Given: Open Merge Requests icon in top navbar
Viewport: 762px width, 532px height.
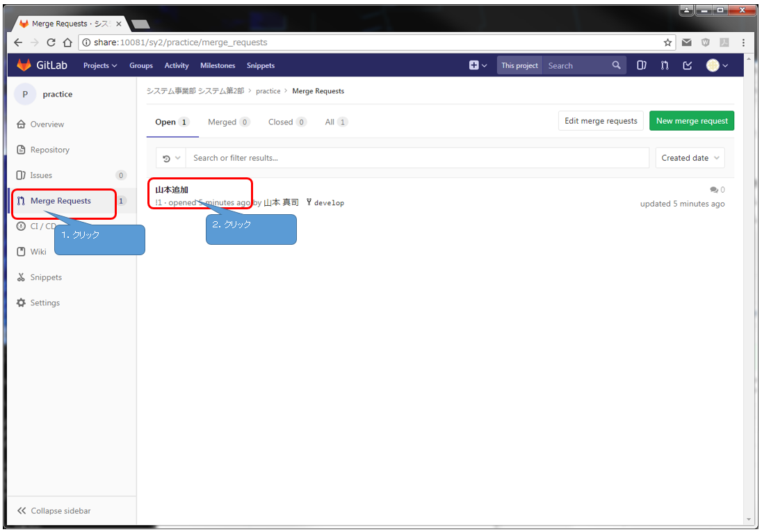Looking at the screenshot, I should point(665,65).
